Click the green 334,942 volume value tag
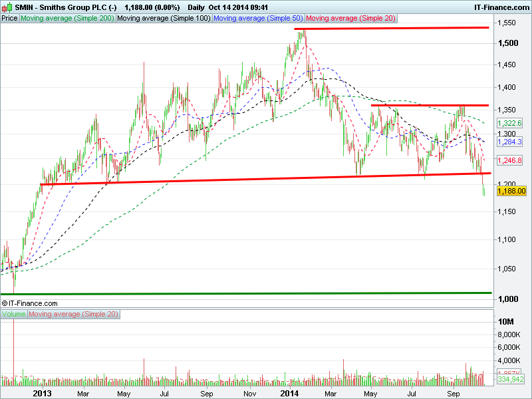Viewport: 532px width, 399px height. 511,379
